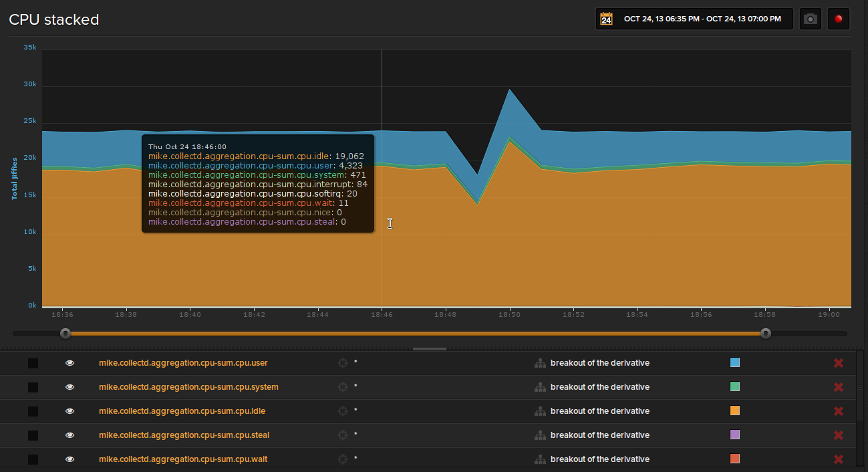
Task: Check the checkbox next to cpu.idle
Action: click(33, 410)
